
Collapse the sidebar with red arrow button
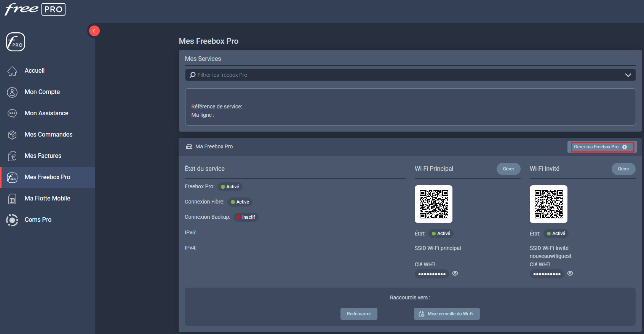pos(94,31)
